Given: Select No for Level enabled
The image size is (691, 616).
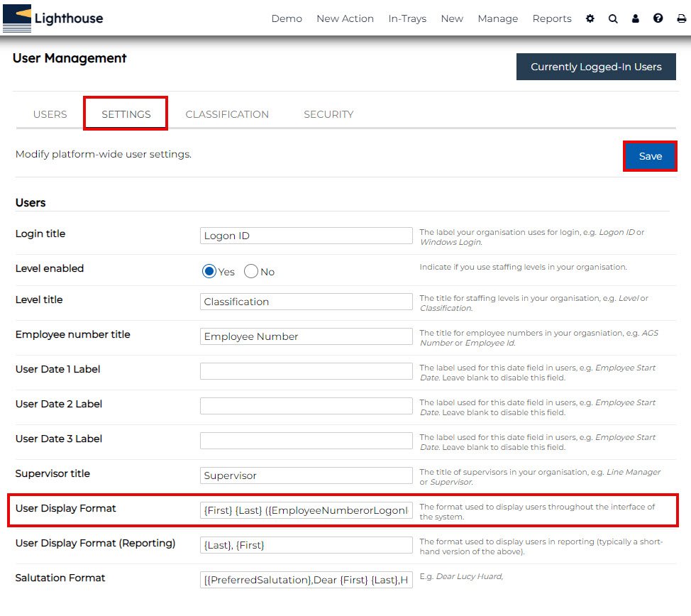Looking at the screenshot, I should click(251, 272).
